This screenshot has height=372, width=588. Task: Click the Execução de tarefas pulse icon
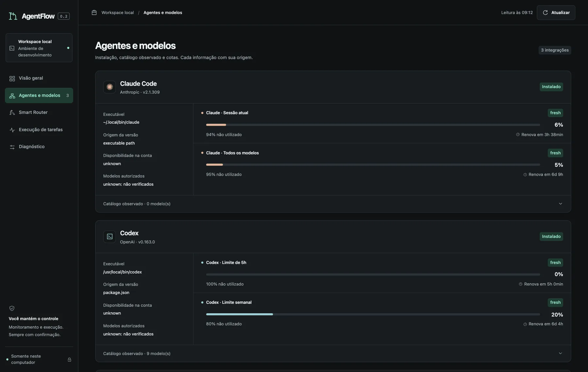tap(12, 130)
